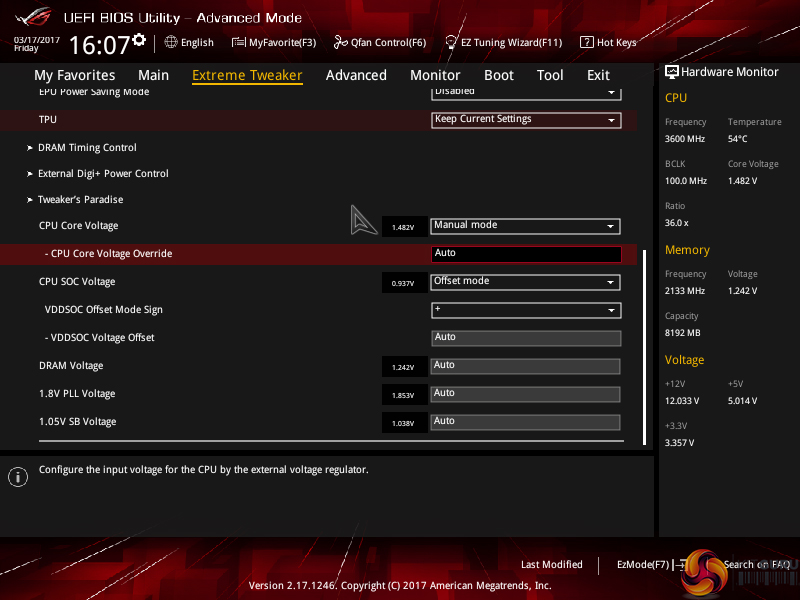Open the TPU dropdown

pos(526,120)
